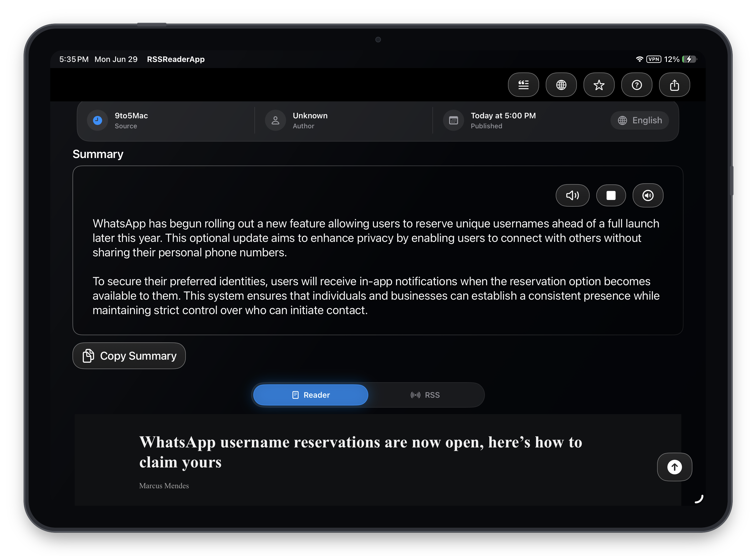
Task: Favorite the article with star icon
Action: [x=599, y=85]
